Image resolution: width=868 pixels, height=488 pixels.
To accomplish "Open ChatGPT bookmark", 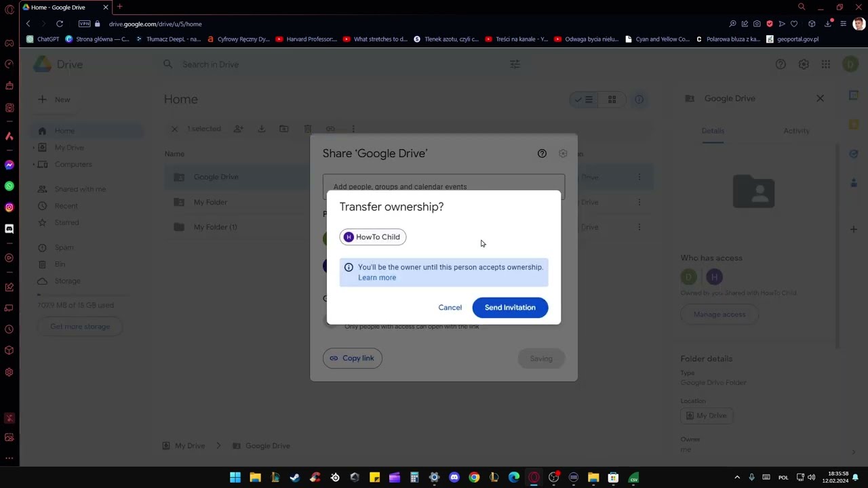I will (x=43, y=39).
